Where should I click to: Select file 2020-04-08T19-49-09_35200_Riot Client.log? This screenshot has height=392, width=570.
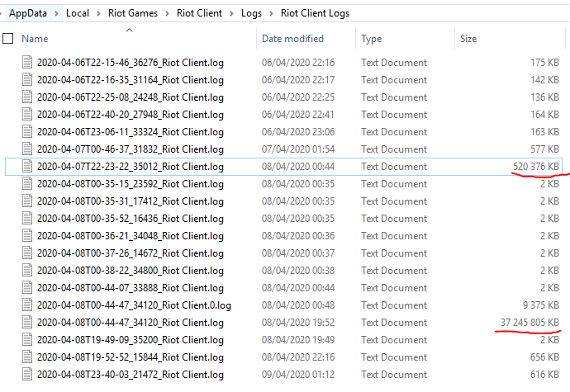click(131, 340)
